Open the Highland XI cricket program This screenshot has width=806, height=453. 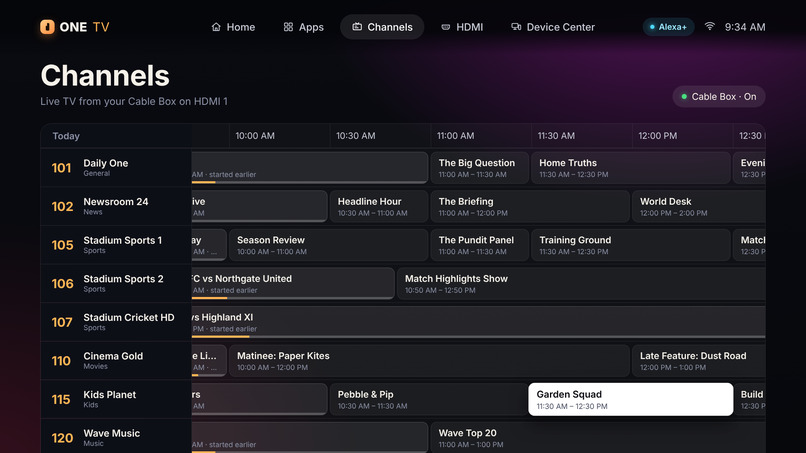(x=479, y=322)
